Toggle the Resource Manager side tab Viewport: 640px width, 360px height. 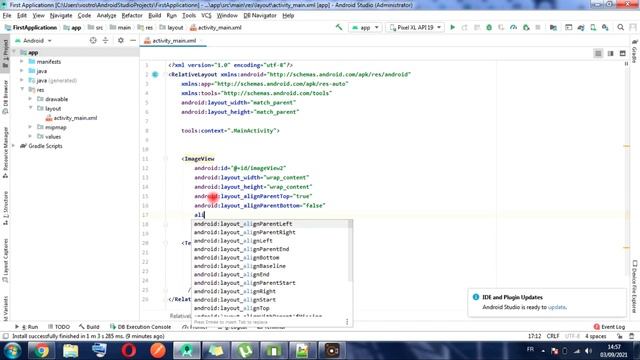click(5, 152)
